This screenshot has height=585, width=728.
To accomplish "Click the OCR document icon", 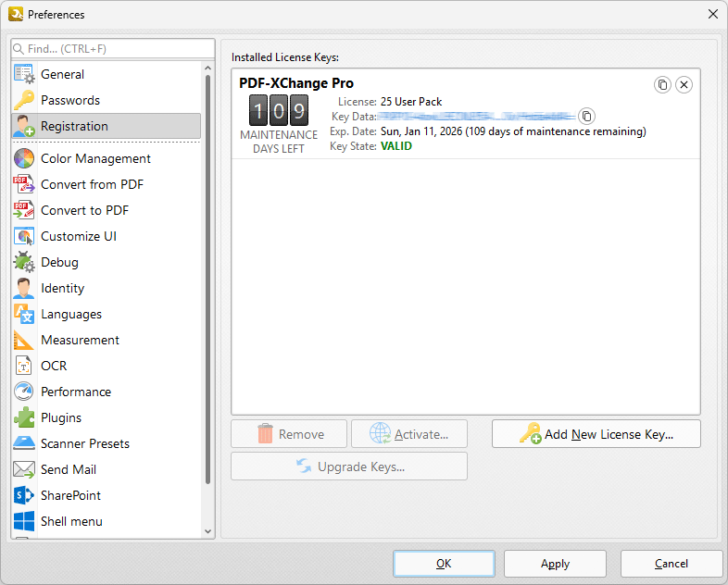I will pos(24,366).
